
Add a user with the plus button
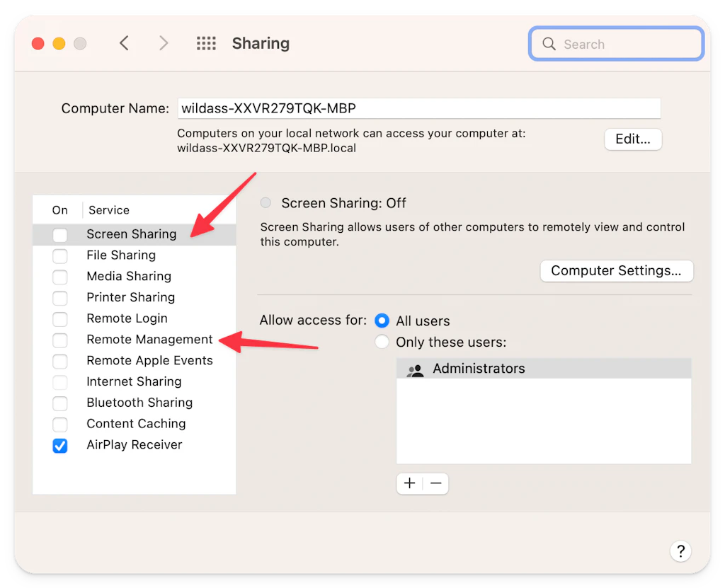tap(410, 483)
